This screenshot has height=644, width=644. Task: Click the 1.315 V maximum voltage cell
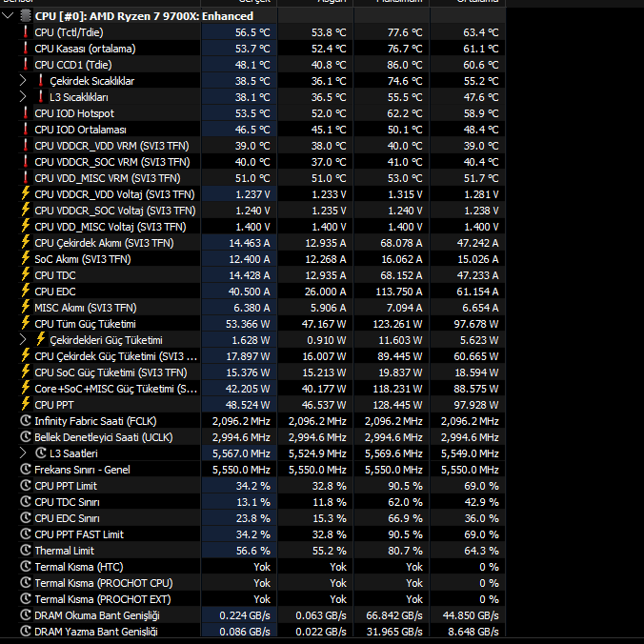[392, 194]
